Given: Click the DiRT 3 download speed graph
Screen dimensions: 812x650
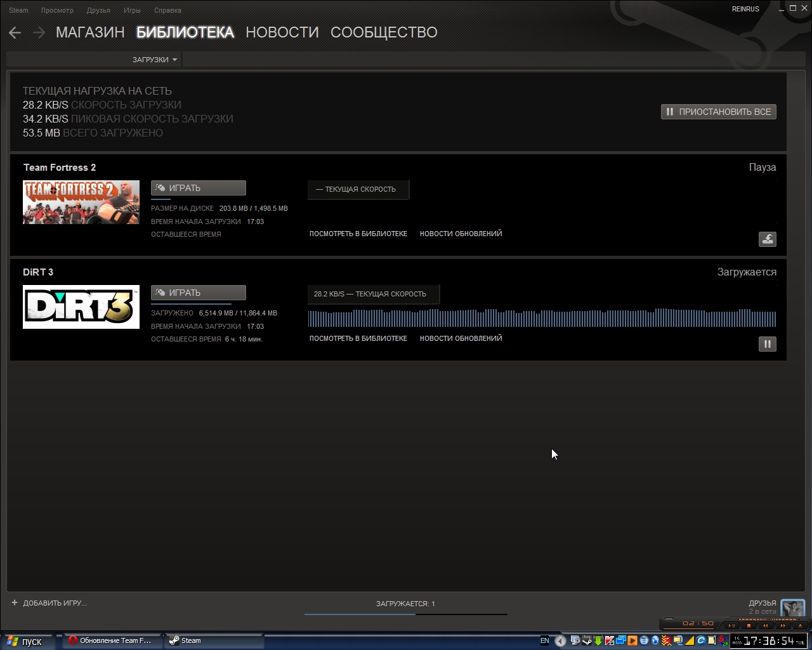Looking at the screenshot, I should pos(542,318).
